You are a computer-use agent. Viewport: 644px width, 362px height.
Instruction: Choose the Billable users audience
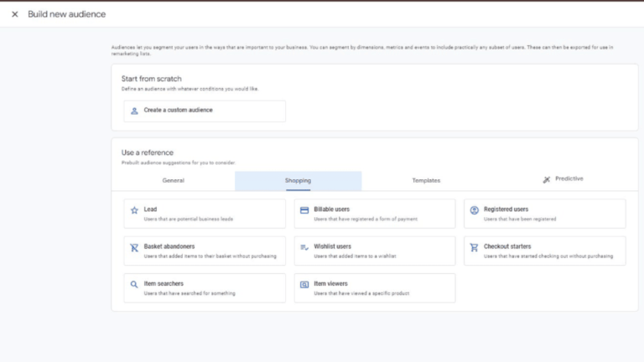(x=375, y=214)
